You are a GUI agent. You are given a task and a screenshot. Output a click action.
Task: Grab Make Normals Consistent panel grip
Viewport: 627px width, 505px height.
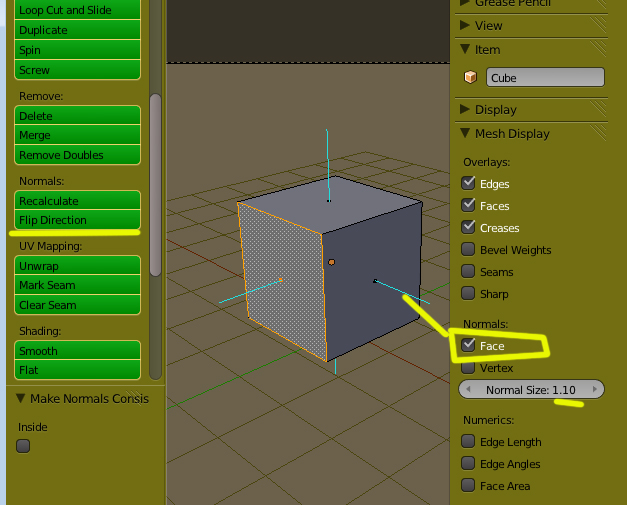(135, 397)
